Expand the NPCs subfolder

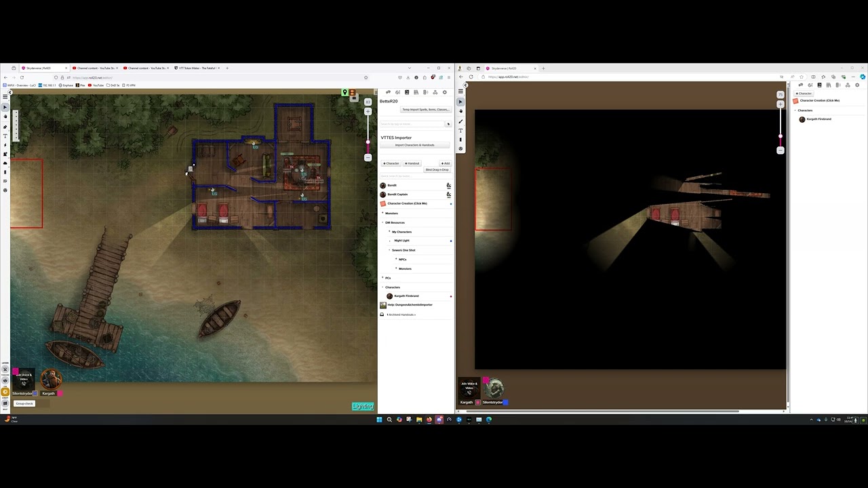[402, 260]
